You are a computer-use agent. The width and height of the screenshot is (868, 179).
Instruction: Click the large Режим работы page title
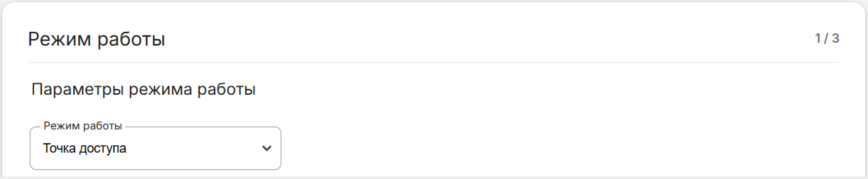96,39
